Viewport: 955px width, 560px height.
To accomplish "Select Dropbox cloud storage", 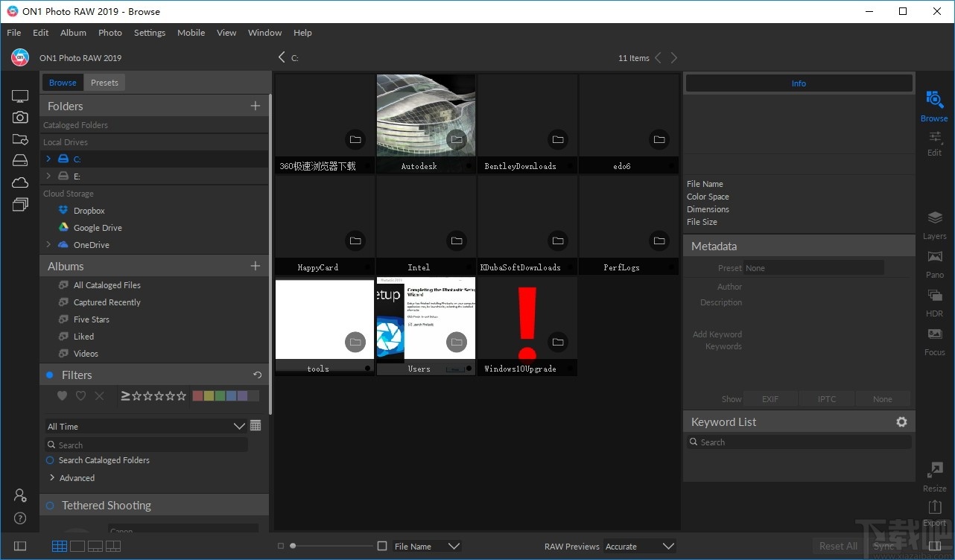I will pyautogui.click(x=89, y=211).
